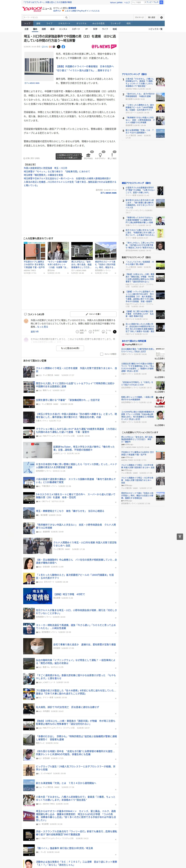
Task: Click the first commenter's avatar
Action: click(26, 321)
